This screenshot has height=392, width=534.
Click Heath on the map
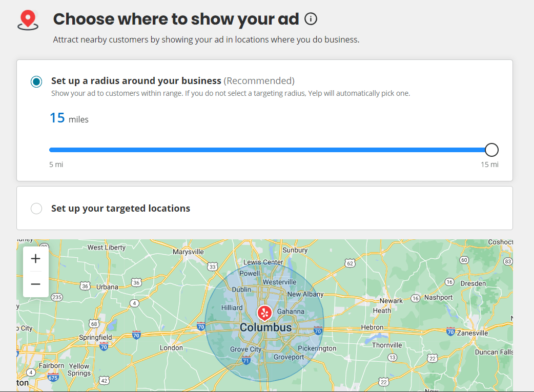tap(382, 311)
